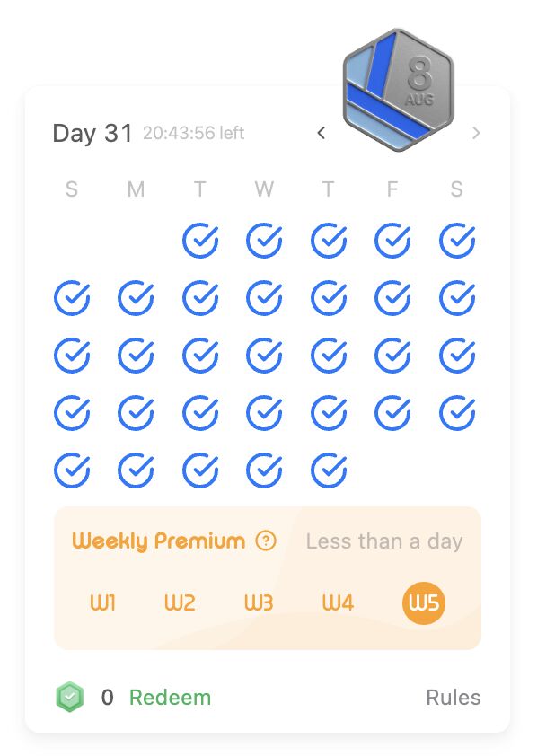Select the W4 weekly premium item
The height and width of the screenshot is (756, 555).
pyautogui.click(x=338, y=602)
